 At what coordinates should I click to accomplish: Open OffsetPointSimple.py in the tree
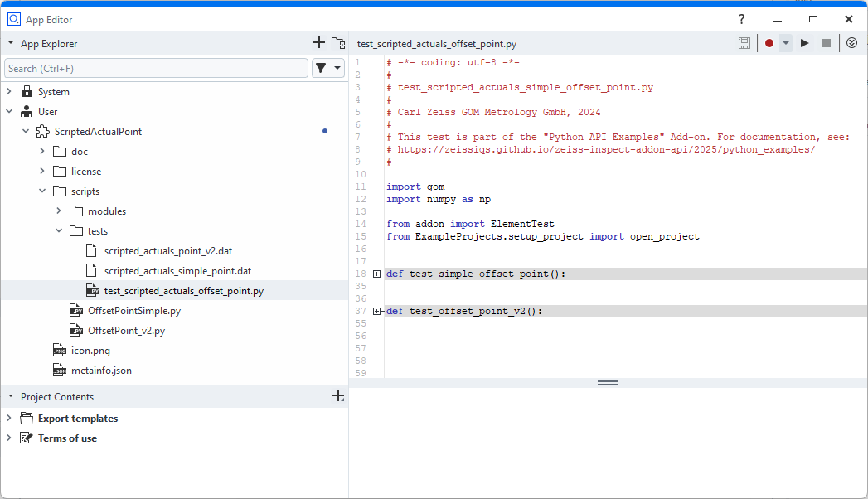pos(133,311)
